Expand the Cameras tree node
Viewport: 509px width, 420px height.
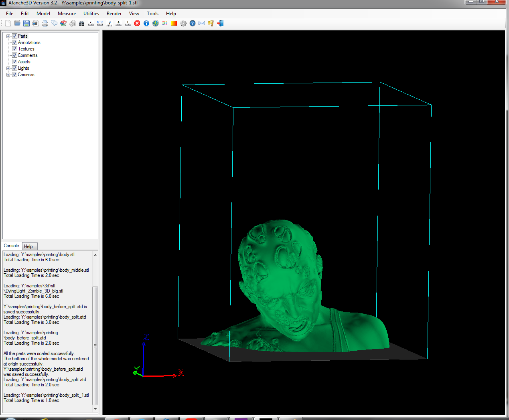coord(8,75)
